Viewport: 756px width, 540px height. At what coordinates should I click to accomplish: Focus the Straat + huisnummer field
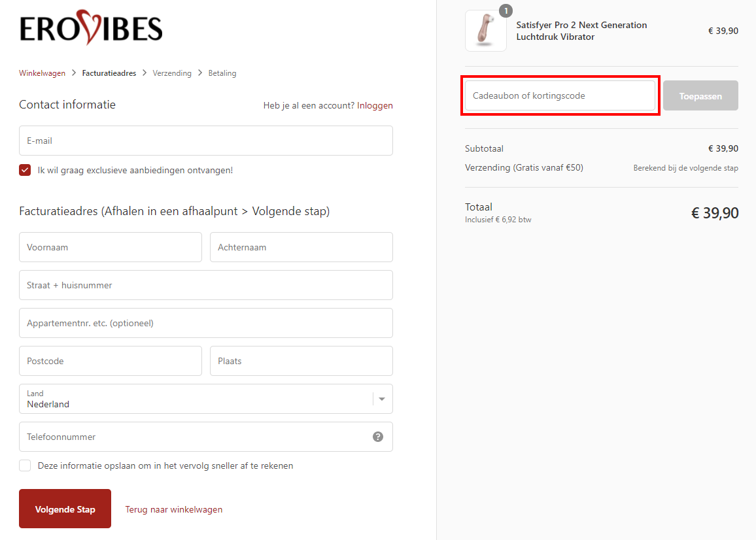206,285
